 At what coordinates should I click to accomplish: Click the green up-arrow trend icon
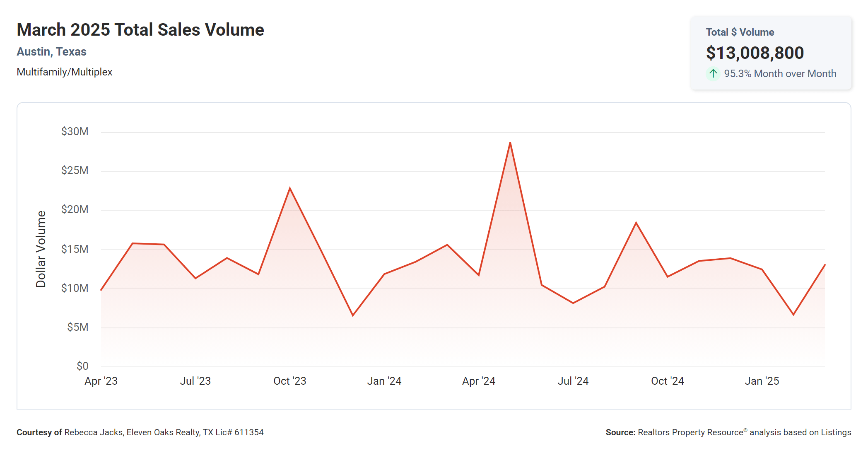[x=713, y=74]
